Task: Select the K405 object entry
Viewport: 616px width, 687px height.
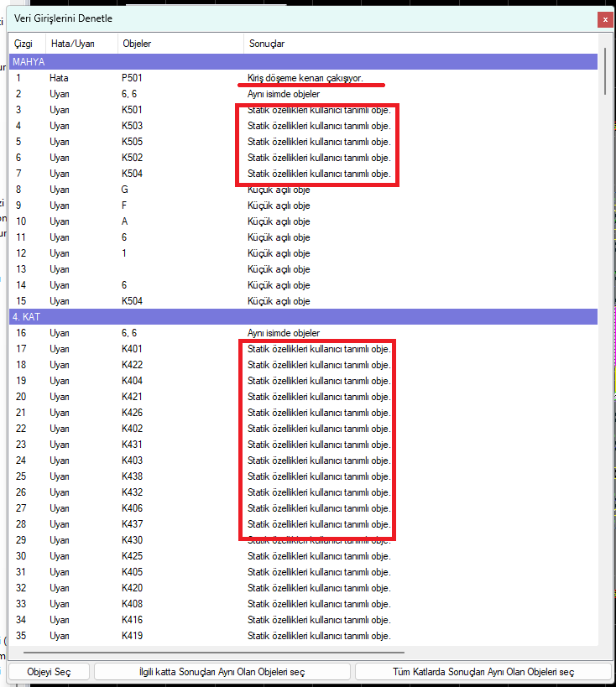Action: [x=132, y=572]
